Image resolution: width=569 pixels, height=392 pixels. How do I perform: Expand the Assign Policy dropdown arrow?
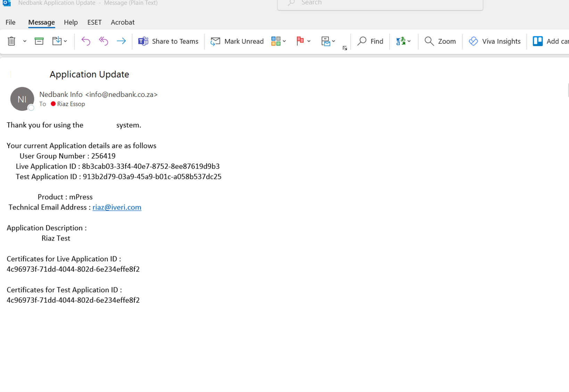coord(333,41)
